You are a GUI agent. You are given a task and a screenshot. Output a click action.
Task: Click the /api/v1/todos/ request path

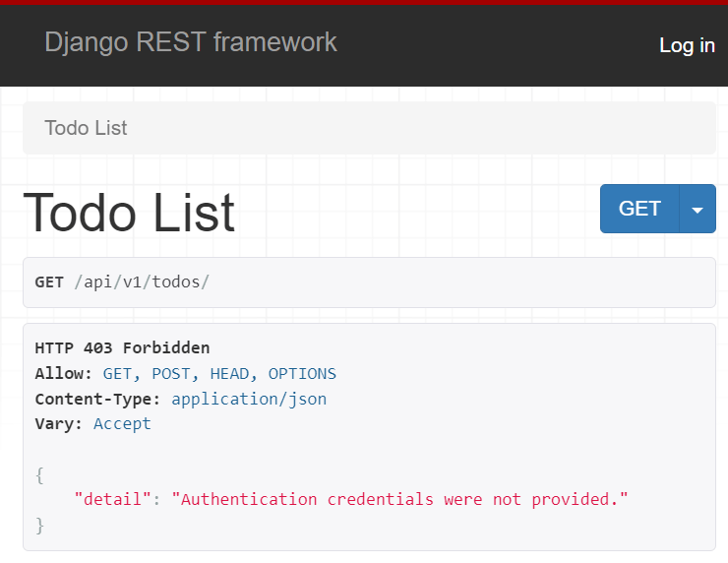tap(142, 282)
